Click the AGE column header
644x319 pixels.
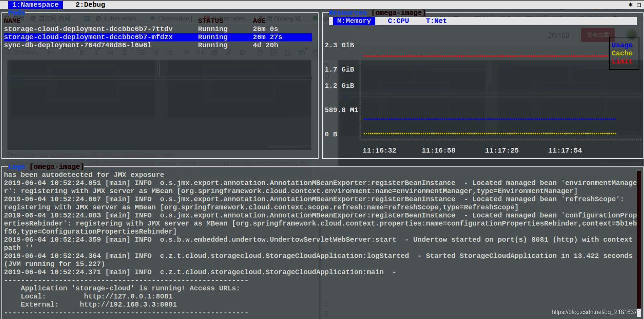pos(259,21)
